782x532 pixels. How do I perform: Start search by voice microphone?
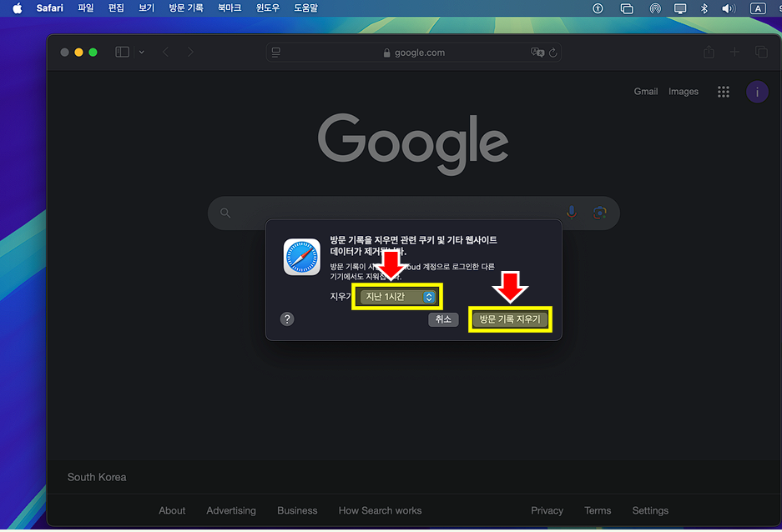click(572, 213)
